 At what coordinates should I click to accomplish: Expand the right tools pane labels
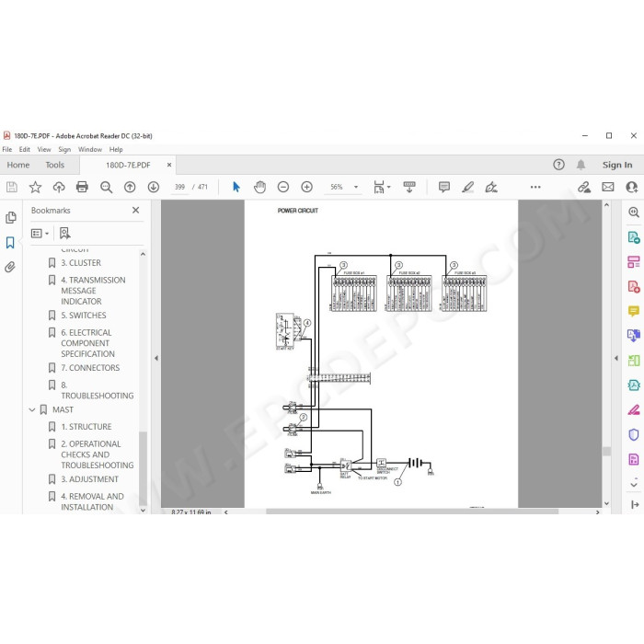(x=634, y=504)
